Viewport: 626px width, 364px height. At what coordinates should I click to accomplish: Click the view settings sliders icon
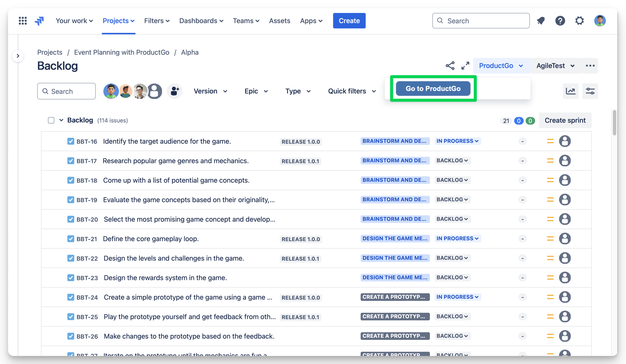[x=590, y=91]
